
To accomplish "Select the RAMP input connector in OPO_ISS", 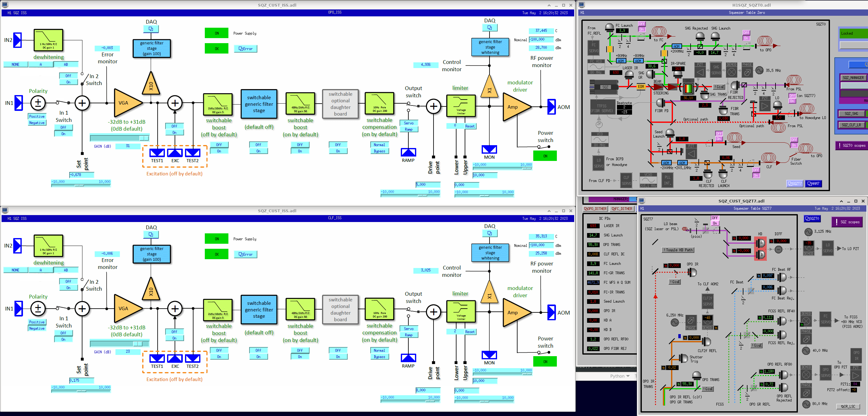I will coord(408,152).
